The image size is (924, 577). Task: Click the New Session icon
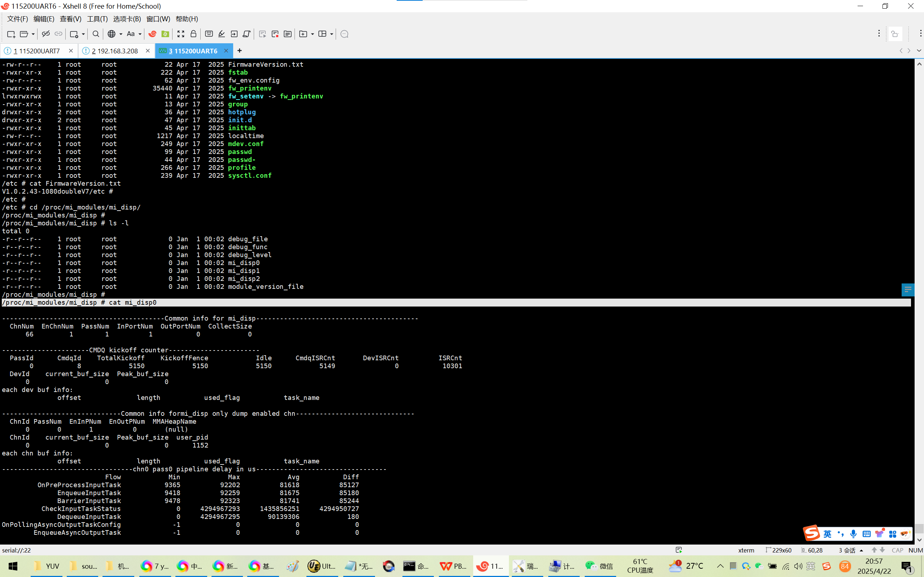(x=11, y=34)
